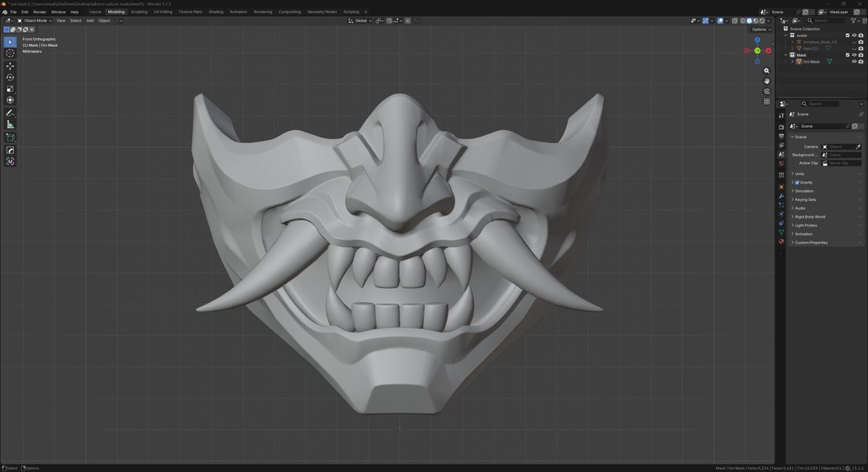Open the File menu
The height and width of the screenshot is (472, 868).
point(14,12)
